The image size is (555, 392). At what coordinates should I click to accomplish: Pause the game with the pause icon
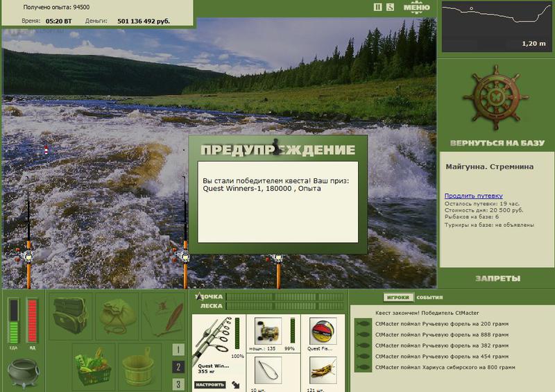pos(377,7)
